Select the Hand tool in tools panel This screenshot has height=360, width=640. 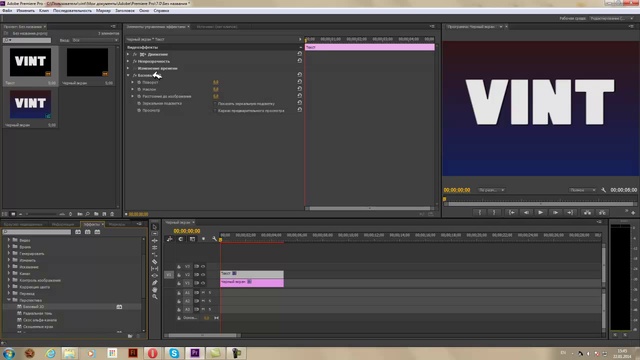[x=155, y=290]
